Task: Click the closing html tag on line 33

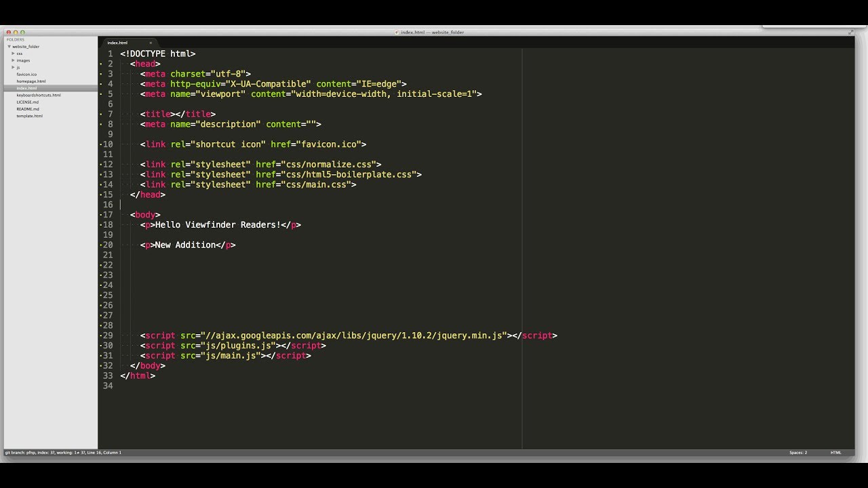Action: click(x=138, y=375)
